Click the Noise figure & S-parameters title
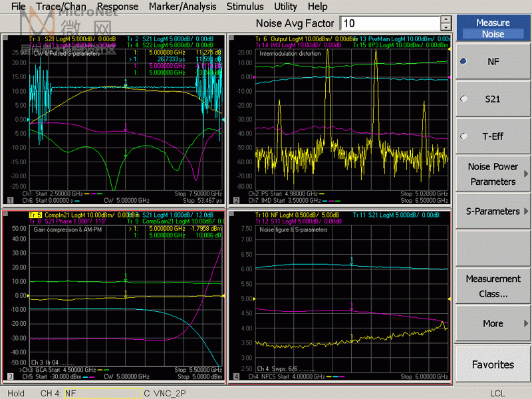The height and width of the screenshot is (399, 532). [293, 229]
